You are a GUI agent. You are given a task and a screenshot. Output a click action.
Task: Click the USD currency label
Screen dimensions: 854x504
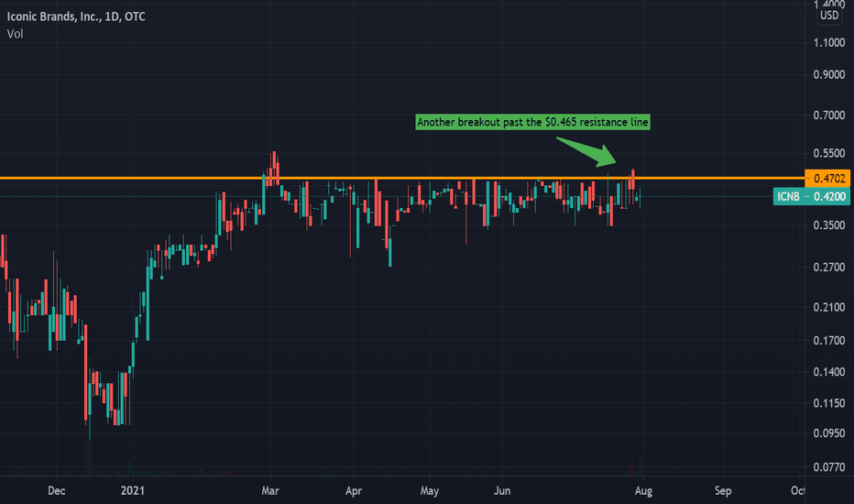point(829,16)
